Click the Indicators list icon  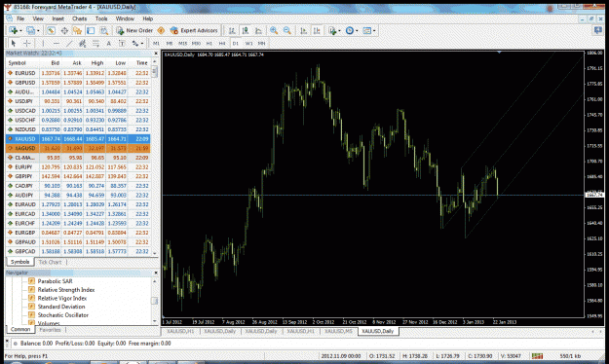pos(332,30)
